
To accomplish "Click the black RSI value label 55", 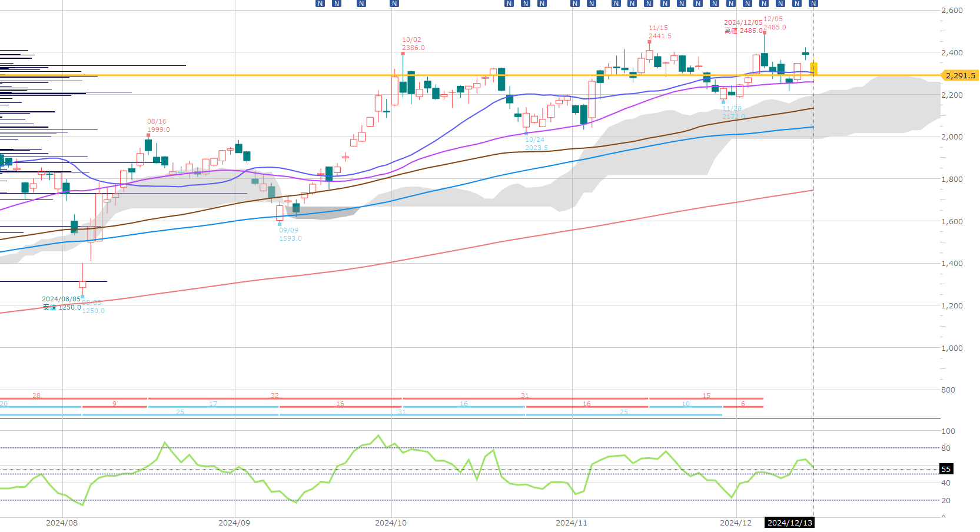I will [946, 469].
